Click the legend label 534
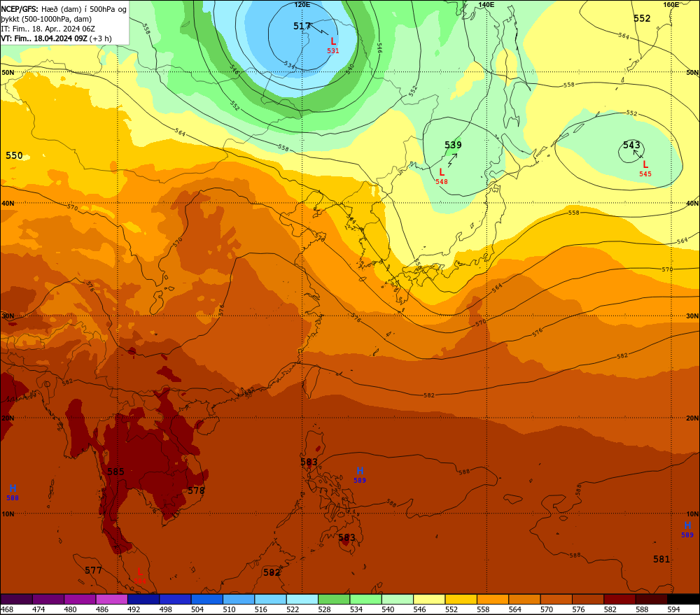This screenshot has height=615, width=700. (x=356, y=609)
